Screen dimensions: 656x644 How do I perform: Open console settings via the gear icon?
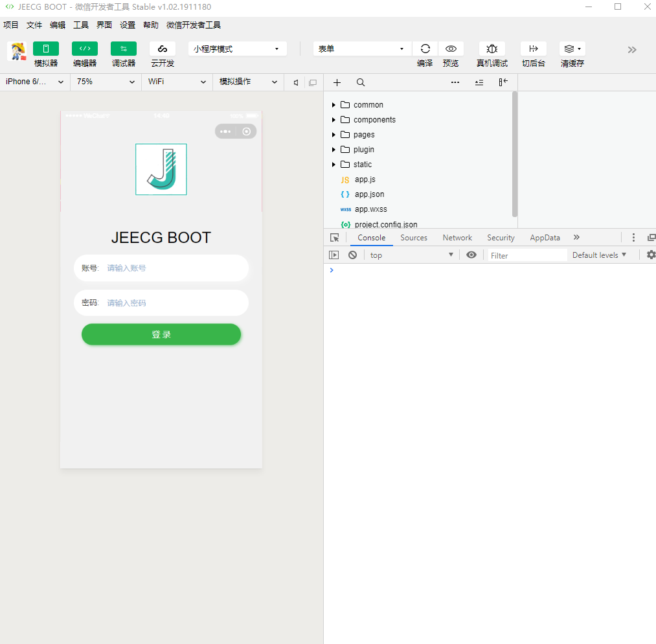(650, 255)
